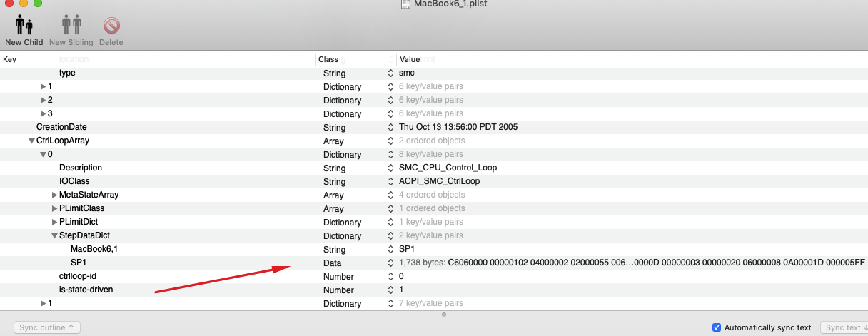Select the CreationDate key

61,127
